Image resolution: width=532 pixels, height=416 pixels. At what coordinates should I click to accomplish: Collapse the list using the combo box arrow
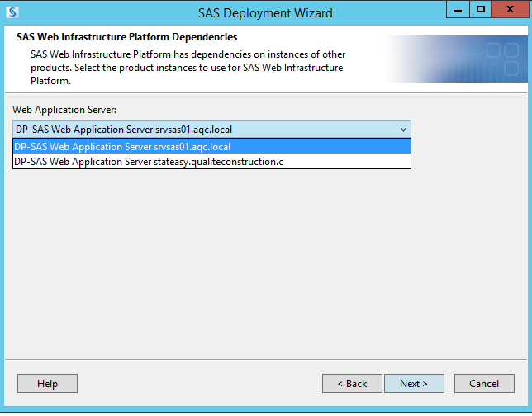coord(403,130)
